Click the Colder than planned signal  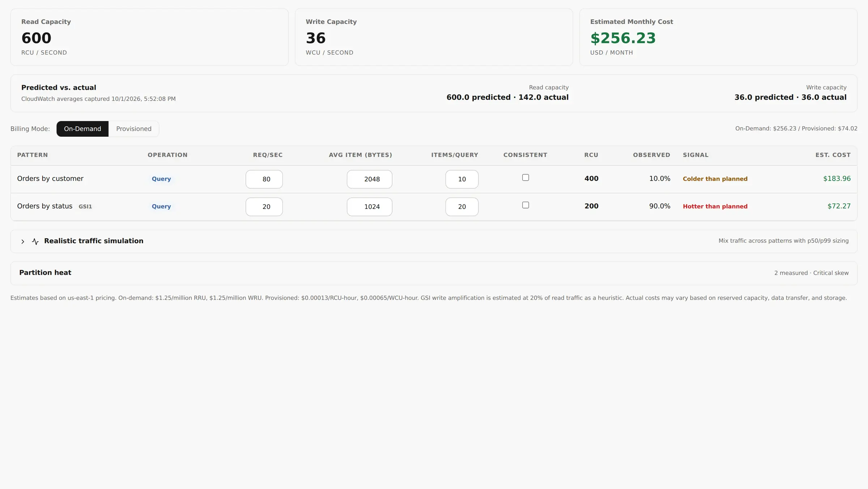715,179
